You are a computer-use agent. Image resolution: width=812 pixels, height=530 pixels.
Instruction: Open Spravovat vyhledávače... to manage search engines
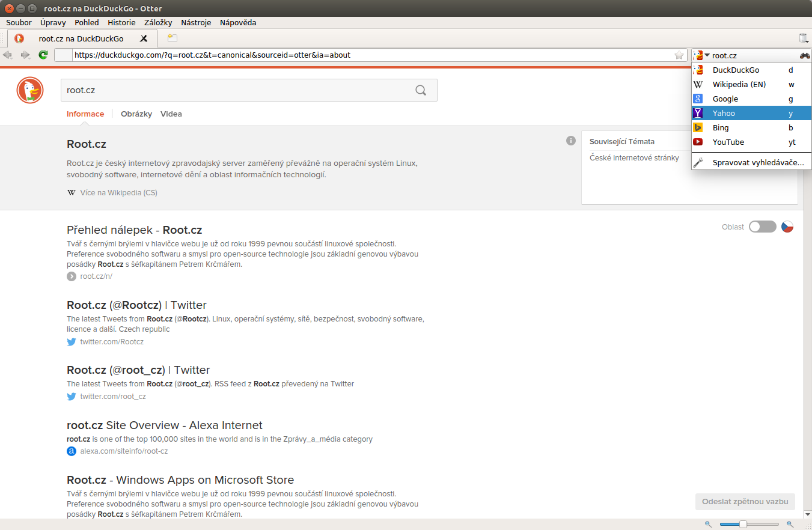(x=751, y=162)
